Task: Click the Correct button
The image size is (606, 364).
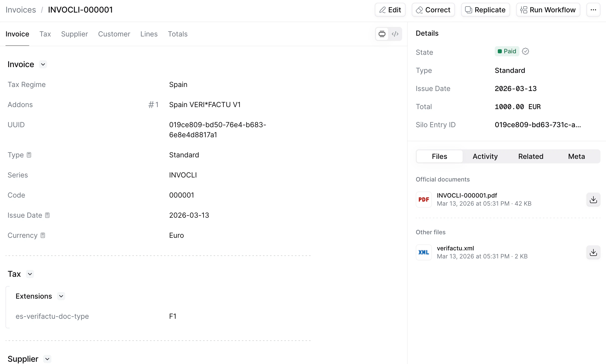Action: tap(433, 10)
